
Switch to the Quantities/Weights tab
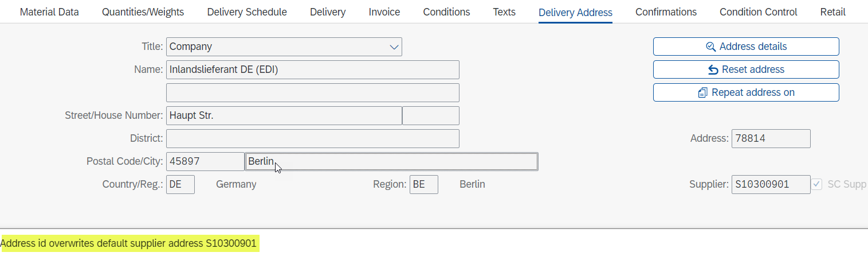coord(143,12)
